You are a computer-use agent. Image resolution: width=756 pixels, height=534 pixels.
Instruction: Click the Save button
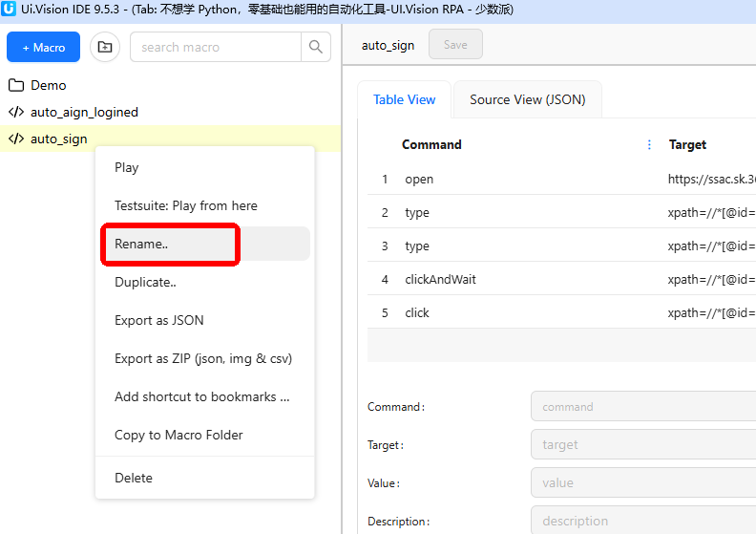tap(455, 44)
